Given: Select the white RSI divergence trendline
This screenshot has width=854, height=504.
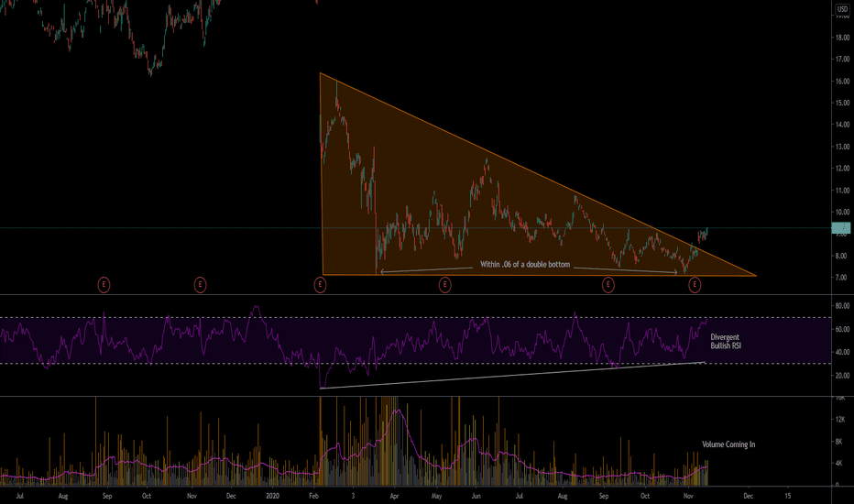Looking at the screenshot, I should (x=512, y=376).
